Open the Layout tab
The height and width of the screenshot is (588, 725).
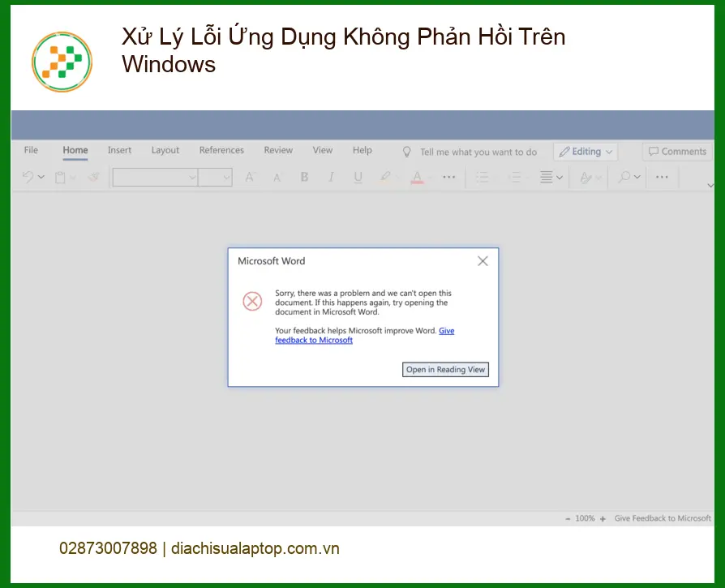click(x=165, y=150)
